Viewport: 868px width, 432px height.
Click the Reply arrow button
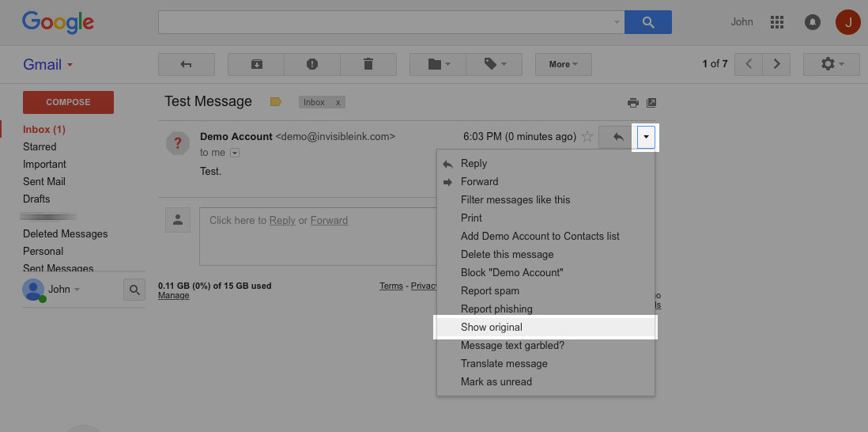pos(617,137)
